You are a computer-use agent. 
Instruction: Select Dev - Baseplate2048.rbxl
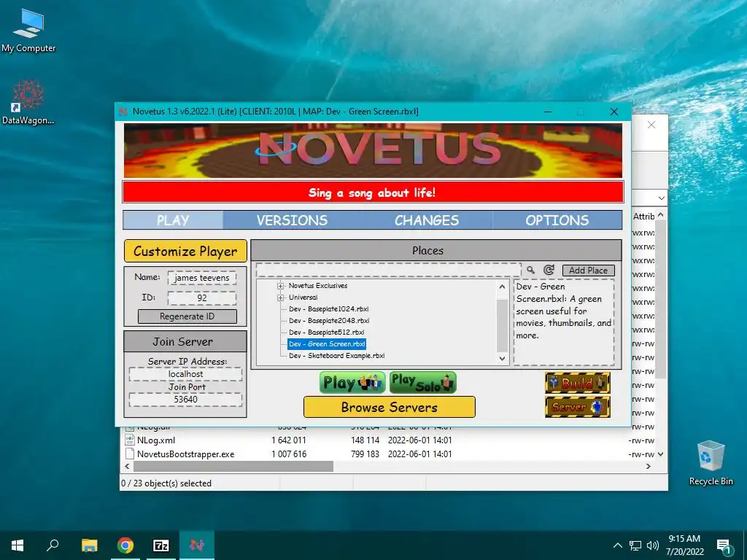[329, 321]
